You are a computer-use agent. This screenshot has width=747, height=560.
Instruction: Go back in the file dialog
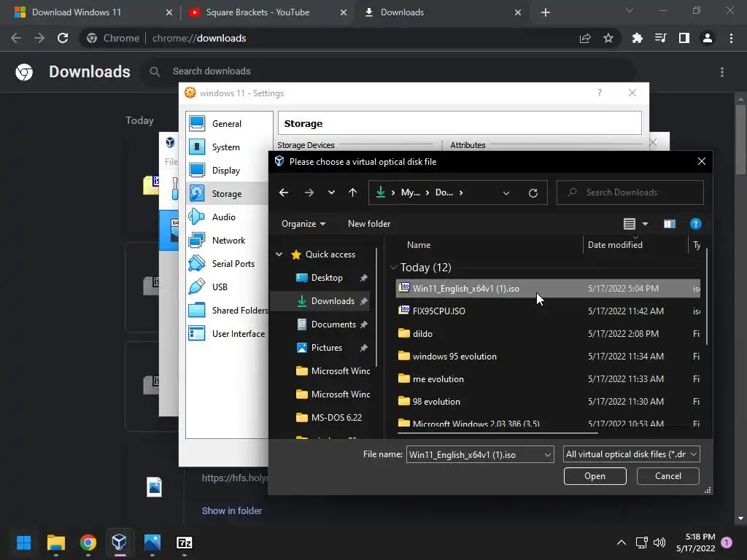point(284,192)
